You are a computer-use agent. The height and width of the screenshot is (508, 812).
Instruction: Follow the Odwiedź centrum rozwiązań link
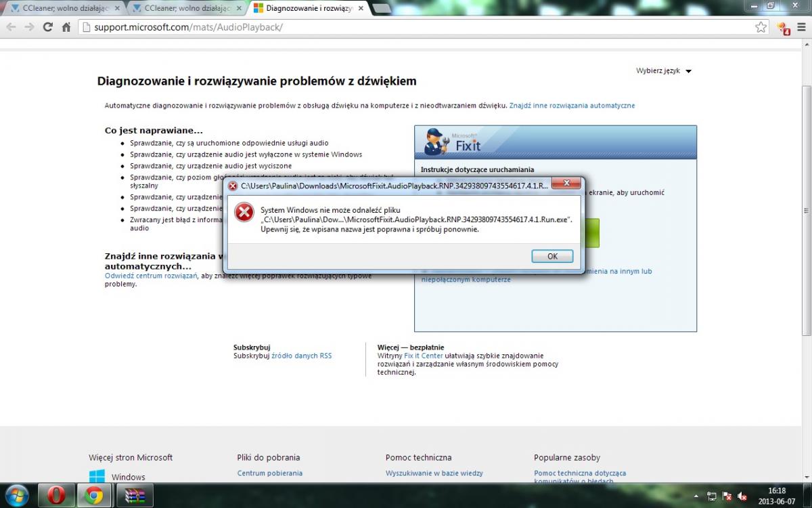pos(151,276)
